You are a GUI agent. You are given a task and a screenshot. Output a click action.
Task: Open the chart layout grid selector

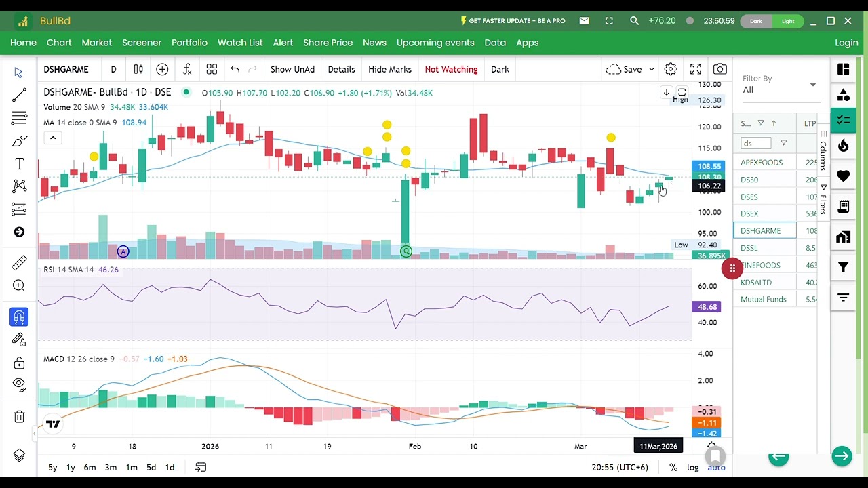[x=212, y=69]
